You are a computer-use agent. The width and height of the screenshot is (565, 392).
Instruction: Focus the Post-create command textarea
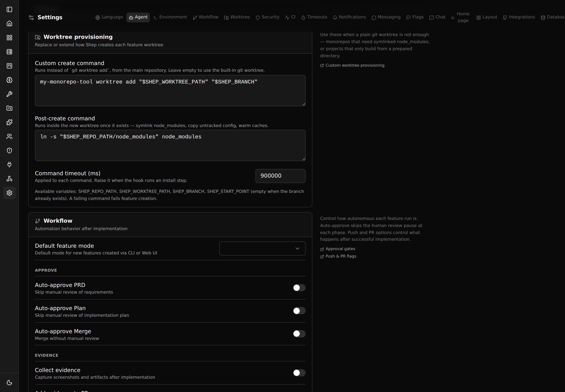pyautogui.click(x=170, y=145)
